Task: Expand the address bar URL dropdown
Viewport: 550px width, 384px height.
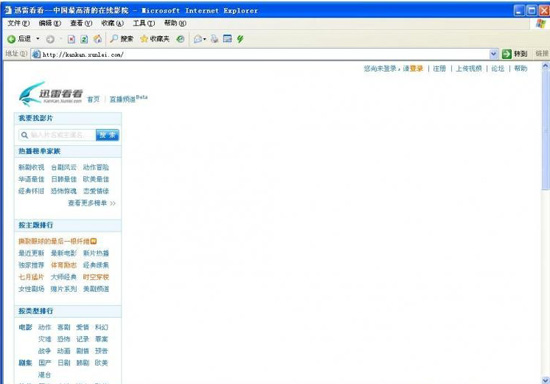Action: click(x=493, y=54)
